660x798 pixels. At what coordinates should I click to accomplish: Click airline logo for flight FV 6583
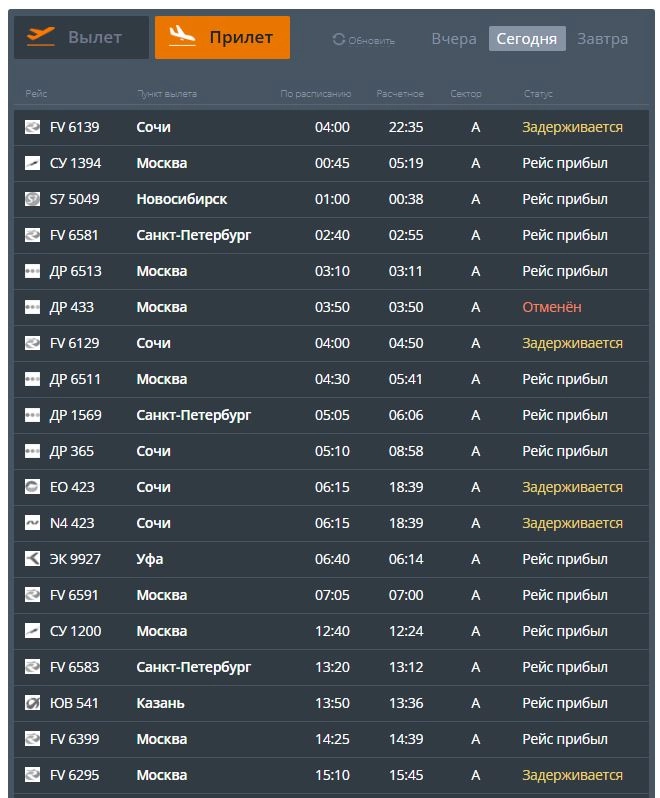tap(33, 667)
